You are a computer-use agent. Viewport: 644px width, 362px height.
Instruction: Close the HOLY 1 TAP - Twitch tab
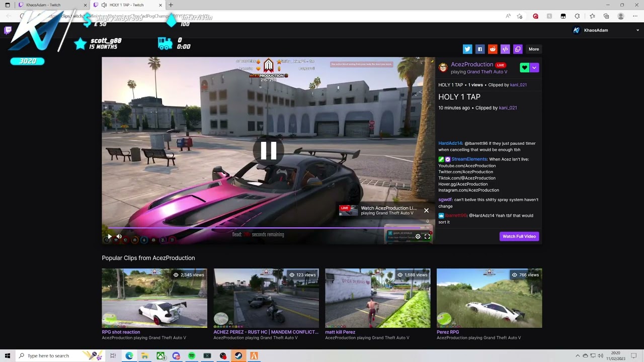(x=160, y=5)
